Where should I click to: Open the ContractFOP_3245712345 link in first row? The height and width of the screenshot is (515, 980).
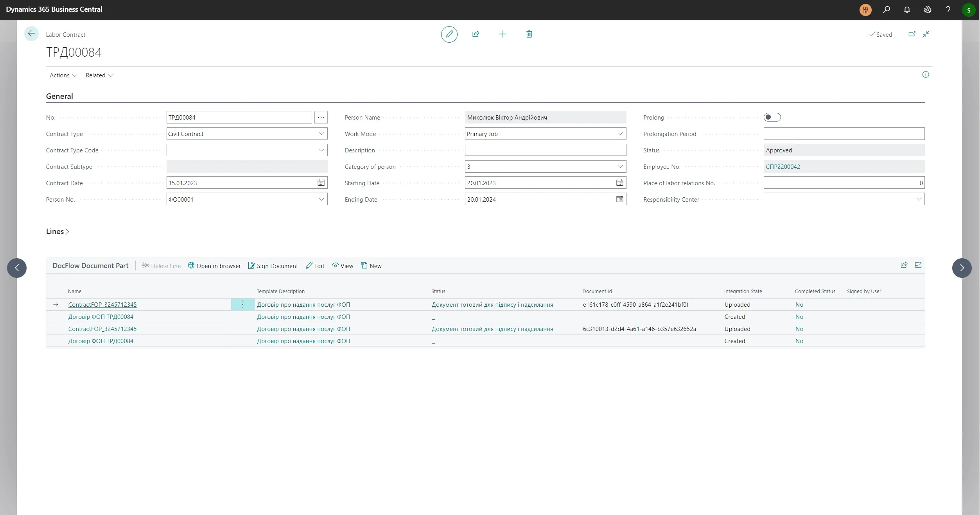point(102,304)
